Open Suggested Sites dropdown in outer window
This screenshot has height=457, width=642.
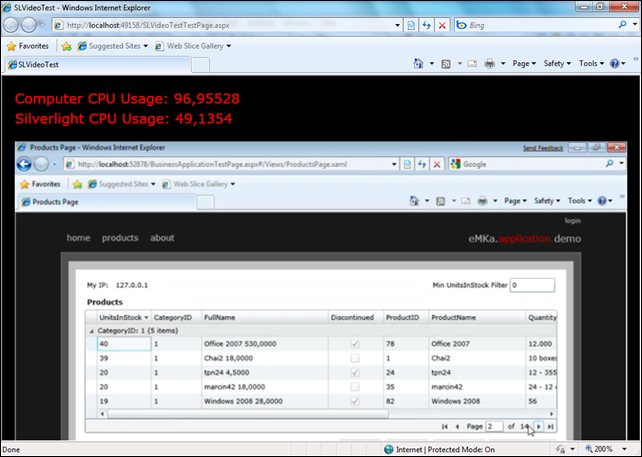click(x=145, y=46)
